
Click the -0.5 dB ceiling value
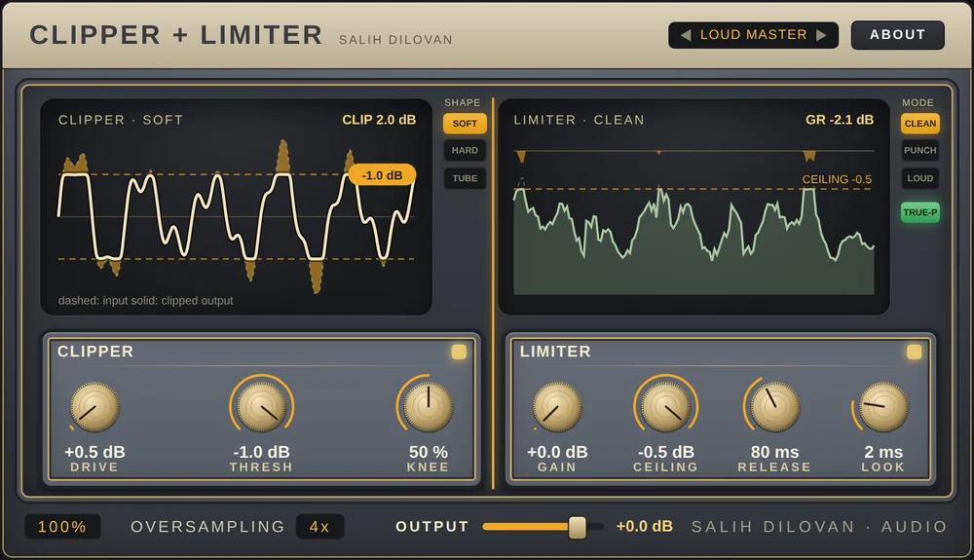click(x=666, y=452)
